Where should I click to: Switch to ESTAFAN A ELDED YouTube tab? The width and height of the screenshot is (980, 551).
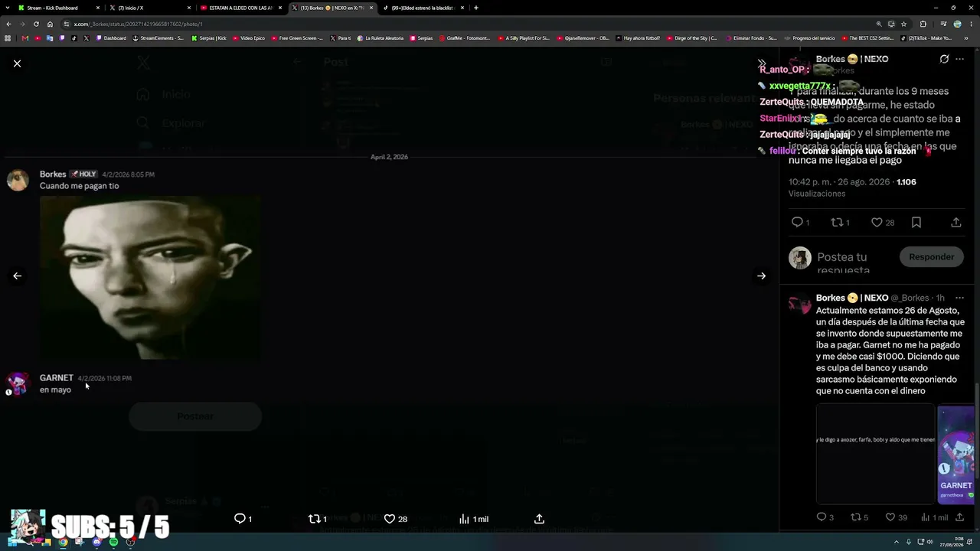pos(241,8)
